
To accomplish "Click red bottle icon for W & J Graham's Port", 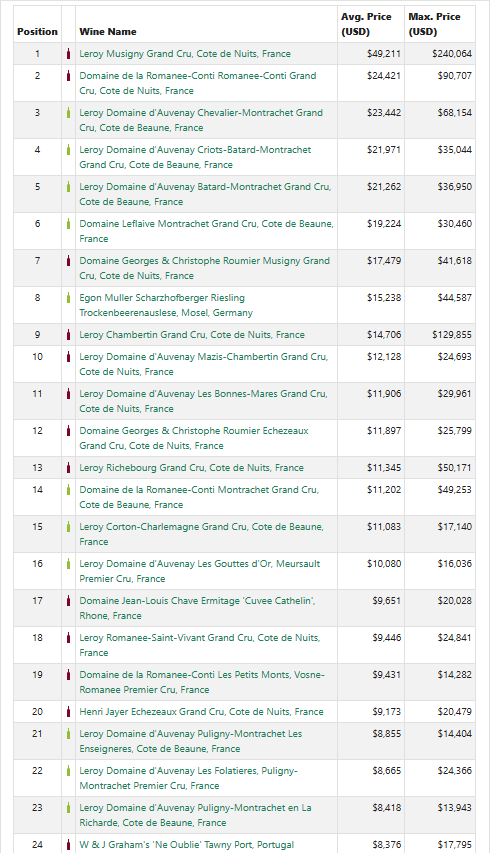I will tap(69, 845).
